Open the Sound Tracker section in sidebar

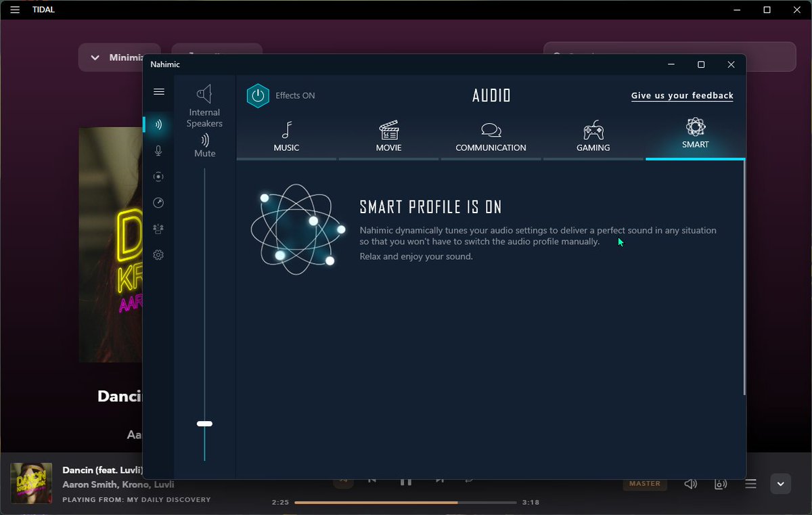(x=158, y=177)
